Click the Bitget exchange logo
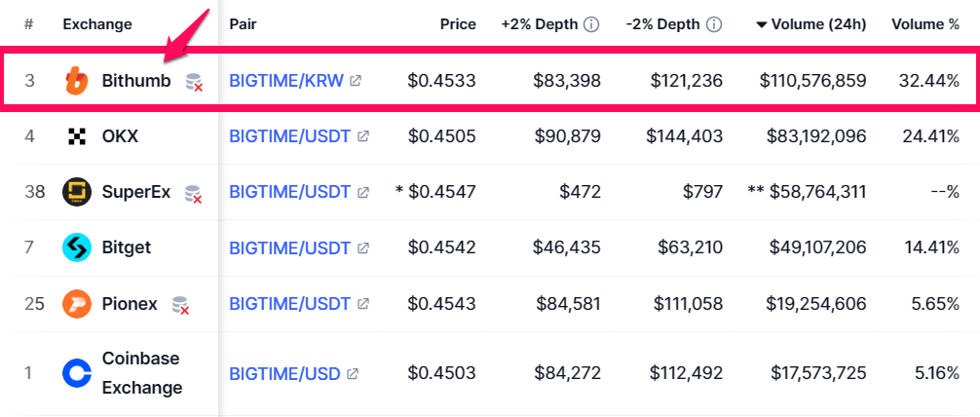980x417 pixels. click(77, 247)
